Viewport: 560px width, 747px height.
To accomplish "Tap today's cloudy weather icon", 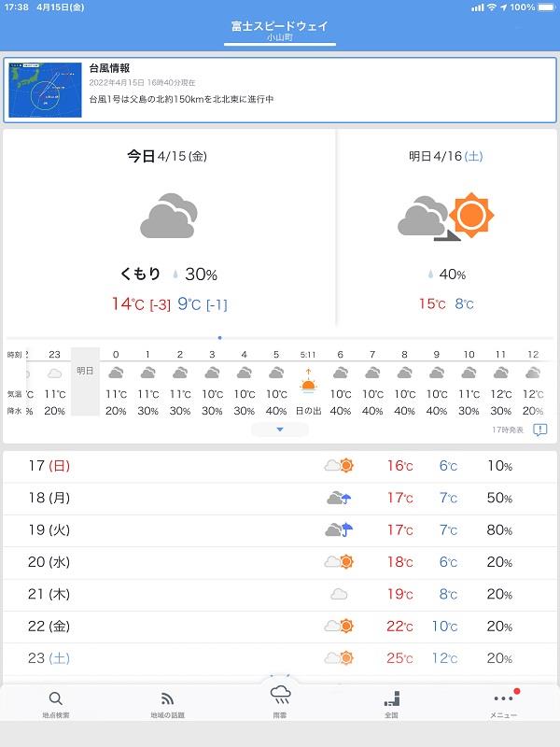I will point(169,216).
